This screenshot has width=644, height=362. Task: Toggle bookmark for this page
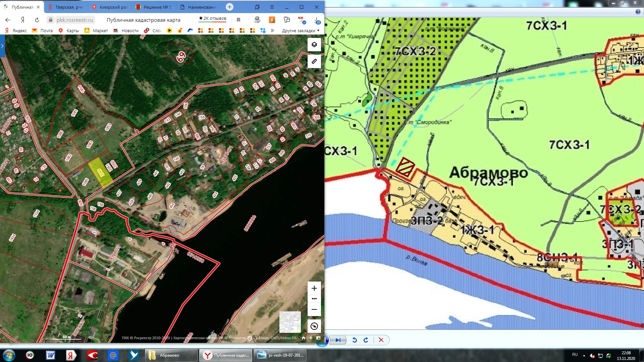[238, 20]
